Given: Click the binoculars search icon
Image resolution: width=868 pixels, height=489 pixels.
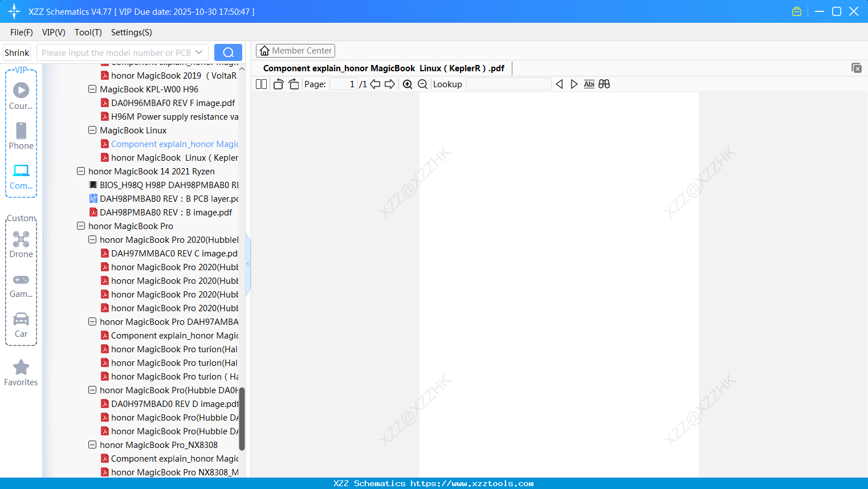Looking at the screenshot, I should point(604,84).
